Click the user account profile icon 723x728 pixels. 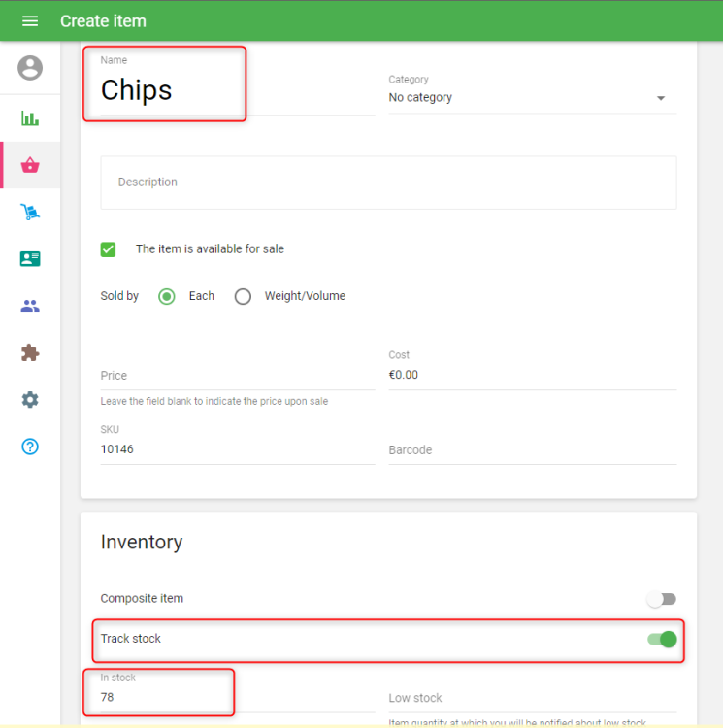click(30, 68)
